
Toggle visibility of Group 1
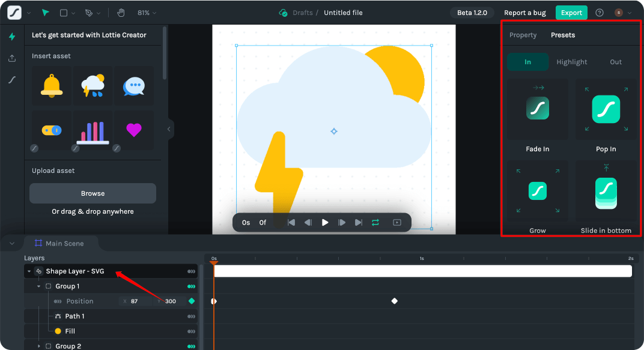click(191, 286)
